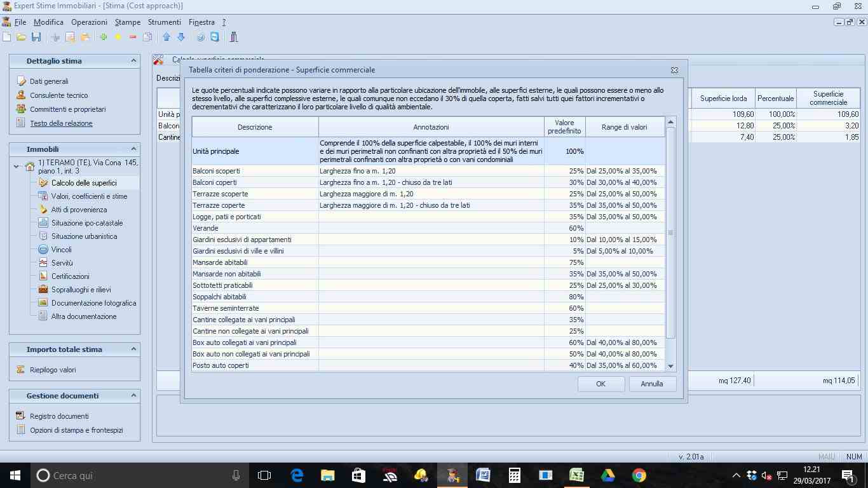Open Excel from the Windows taskbar
Image resolution: width=868 pixels, height=488 pixels.
576,475
